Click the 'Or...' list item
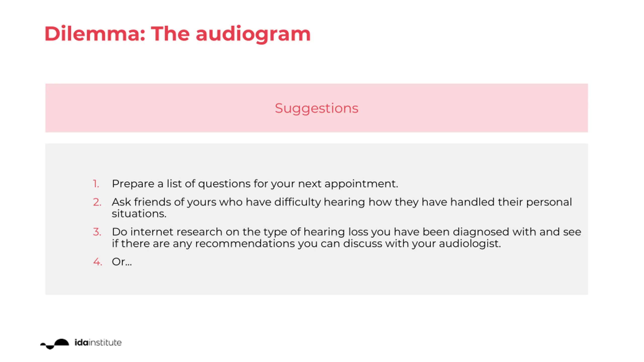 (122, 262)
